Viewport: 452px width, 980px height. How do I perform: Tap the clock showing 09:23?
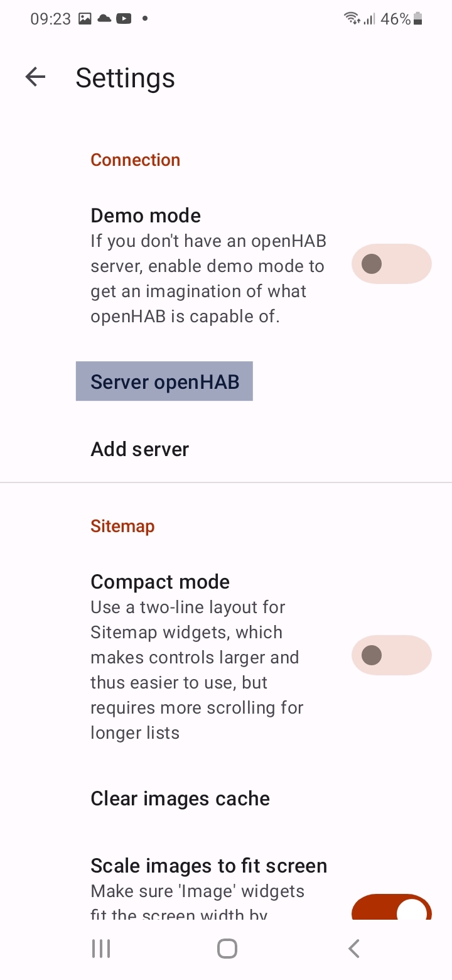coord(50,18)
